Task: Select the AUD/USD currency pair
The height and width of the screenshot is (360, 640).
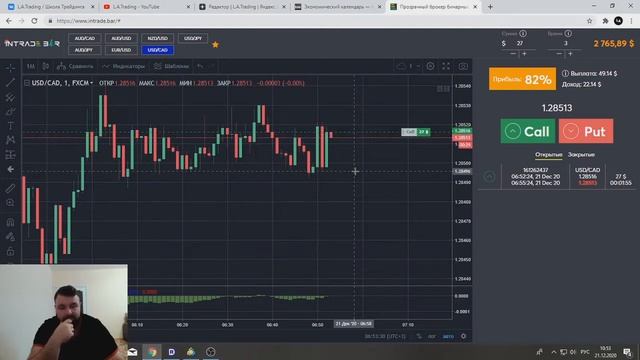Action: click(121, 38)
